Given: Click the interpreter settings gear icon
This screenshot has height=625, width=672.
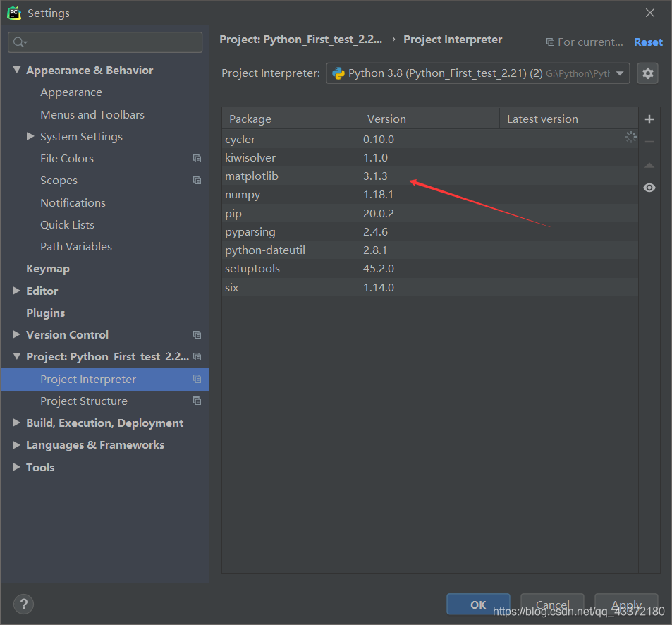Looking at the screenshot, I should pos(647,73).
